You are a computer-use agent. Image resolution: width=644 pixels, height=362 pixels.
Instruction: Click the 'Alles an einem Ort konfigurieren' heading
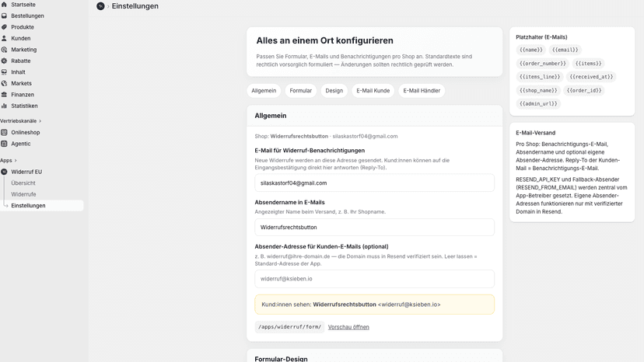coord(325,40)
